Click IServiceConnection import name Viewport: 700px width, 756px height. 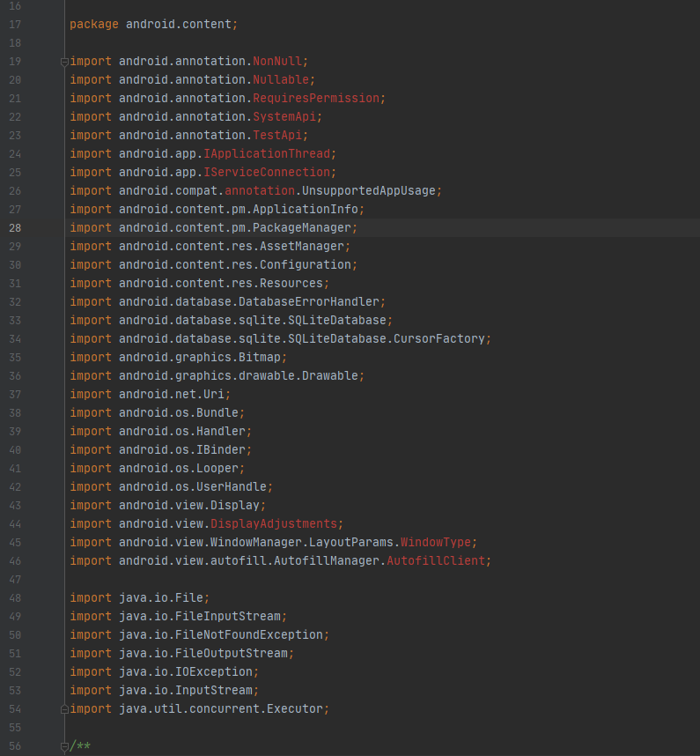(x=267, y=173)
